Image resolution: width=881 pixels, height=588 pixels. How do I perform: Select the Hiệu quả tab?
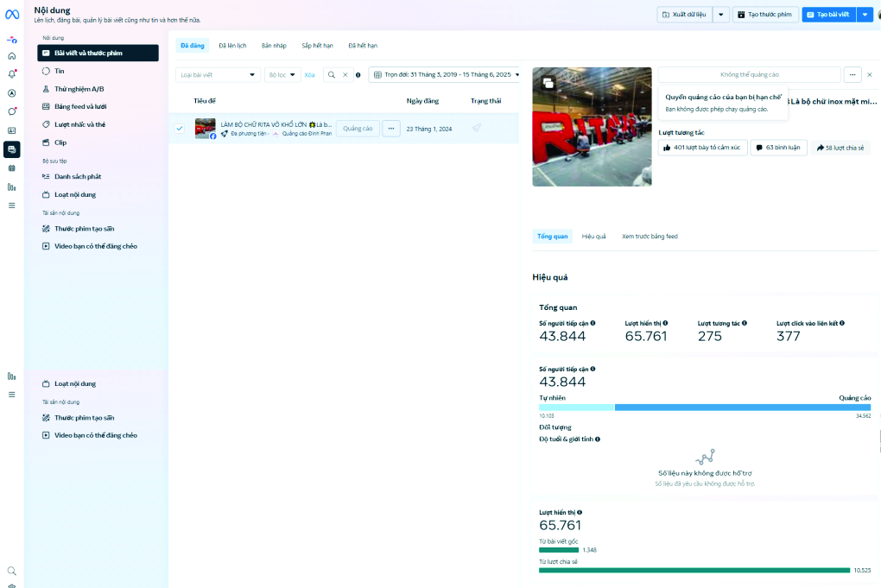click(x=594, y=237)
